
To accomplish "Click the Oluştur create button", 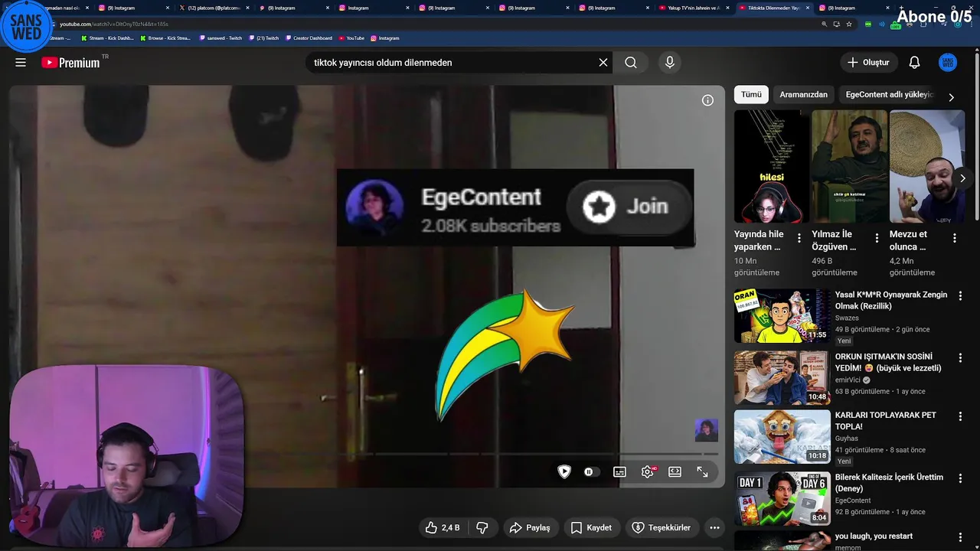I will (x=868, y=63).
